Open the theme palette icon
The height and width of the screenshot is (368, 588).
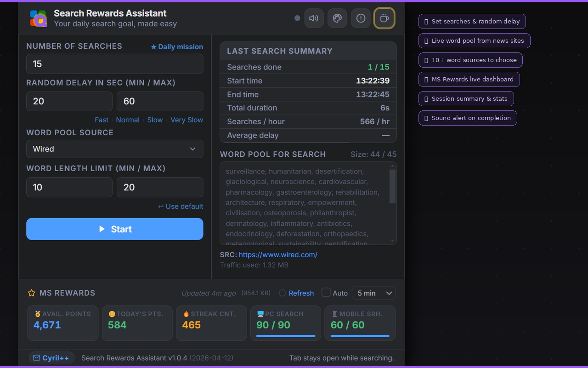click(337, 18)
